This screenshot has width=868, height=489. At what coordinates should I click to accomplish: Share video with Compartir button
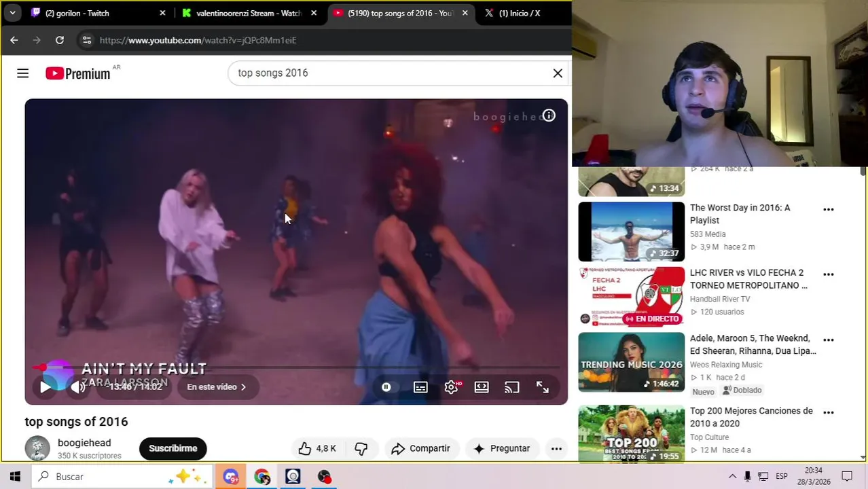[x=420, y=448]
